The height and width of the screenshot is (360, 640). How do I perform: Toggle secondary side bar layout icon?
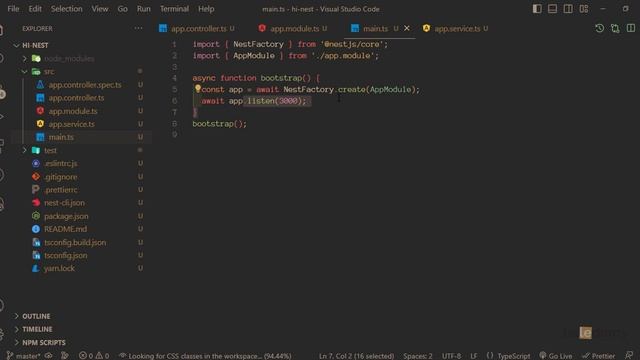(x=568, y=9)
